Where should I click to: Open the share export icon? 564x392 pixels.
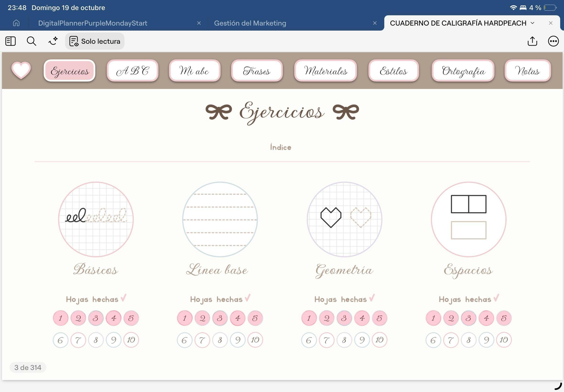532,41
